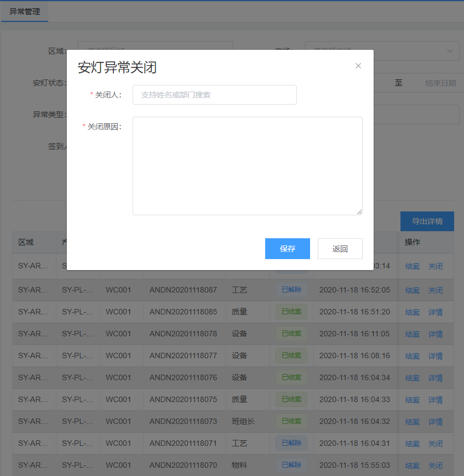This screenshot has height=476, width=464.
Task: Open 详情 link for ANDN20201118085 row
Action: point(436,312)
